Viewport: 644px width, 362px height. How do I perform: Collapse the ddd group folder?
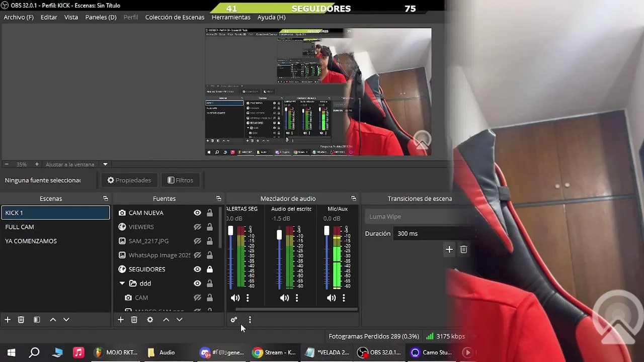122,284
